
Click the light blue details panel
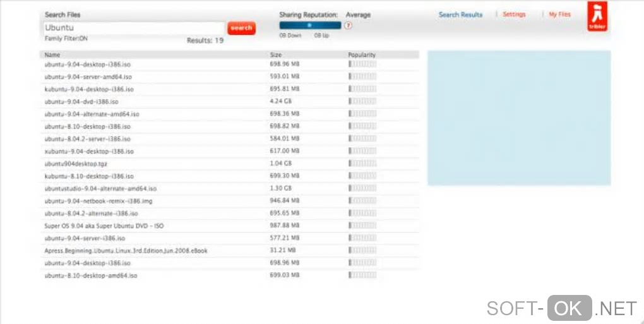click(x=519, y=118)
